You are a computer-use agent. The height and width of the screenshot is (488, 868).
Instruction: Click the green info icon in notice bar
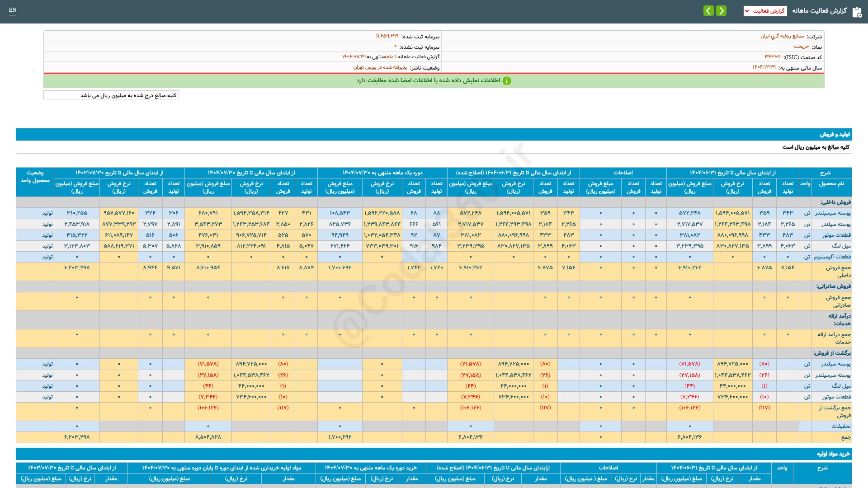(x=507, y=81)
